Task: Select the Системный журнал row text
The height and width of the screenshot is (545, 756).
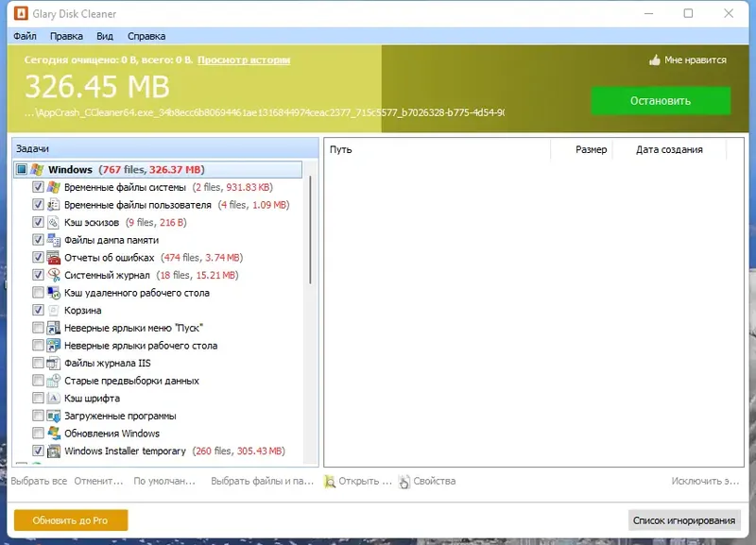Action: (107, 275)
